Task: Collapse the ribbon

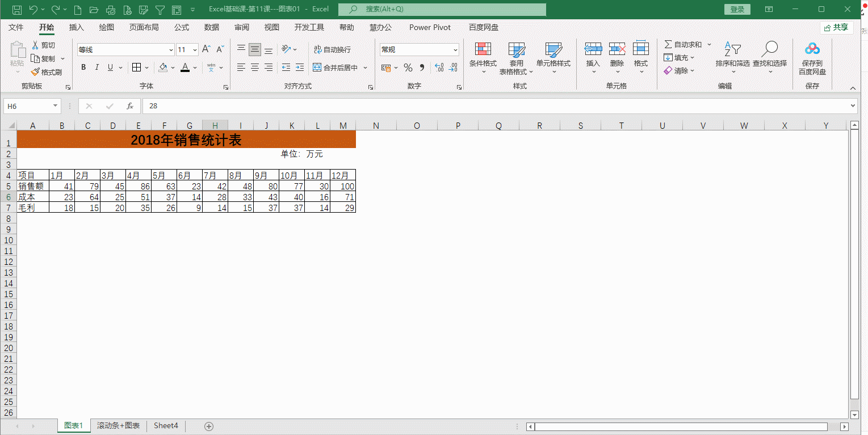Action: (853, 88)
